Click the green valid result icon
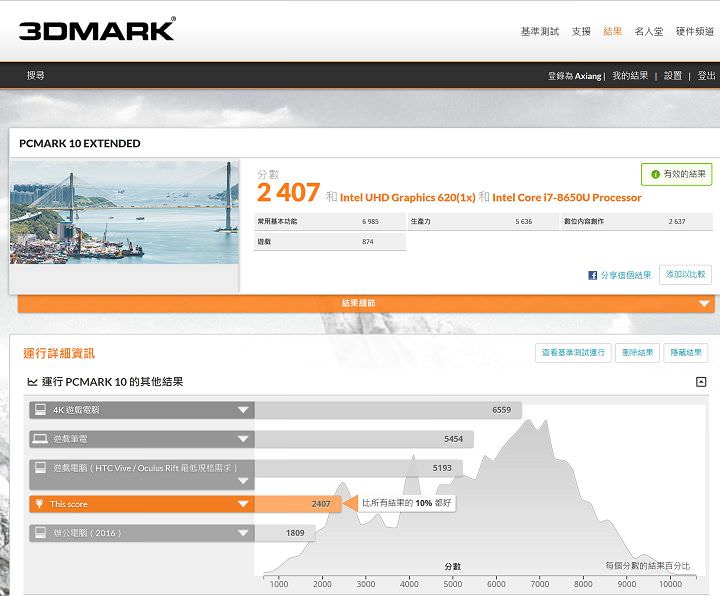Image resolution: width=720 pixels, height=596 pixels. click(656, 174)
